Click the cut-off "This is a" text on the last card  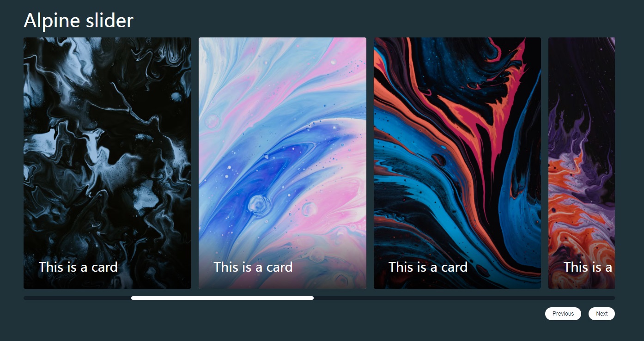click(588, 267)
